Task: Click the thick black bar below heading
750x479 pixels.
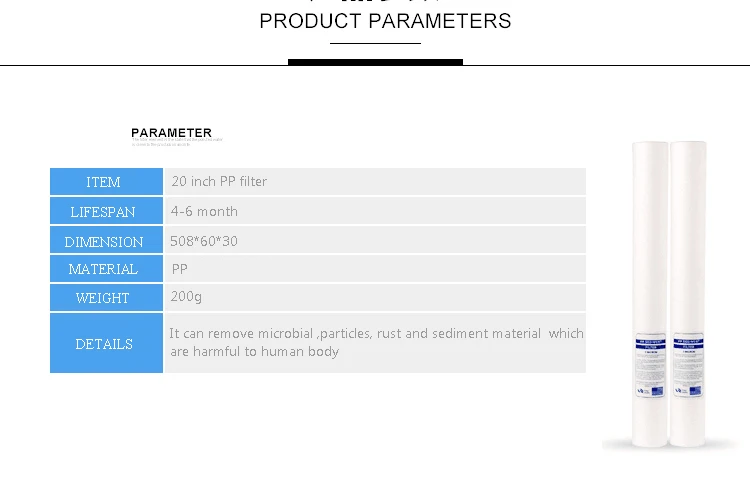Action: pyautogui.click(x=375, y=62)
